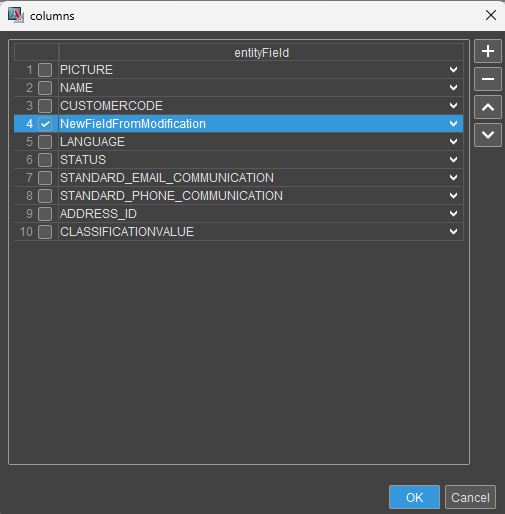Tick the NAME row checkbox
This screenshot has height=514, width=505.
[45, 88]
